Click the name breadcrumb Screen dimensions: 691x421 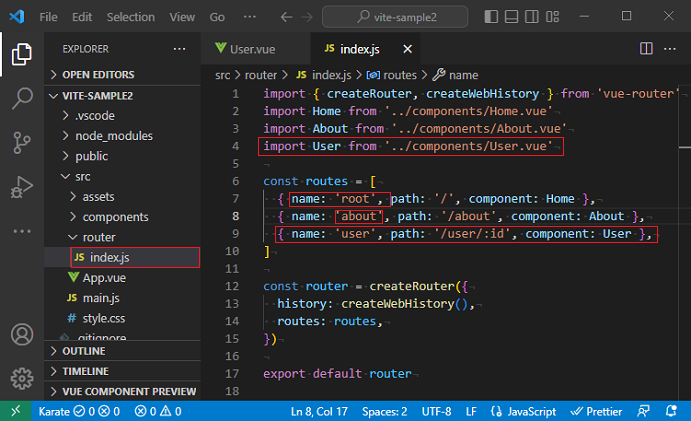tap(455, 75)
